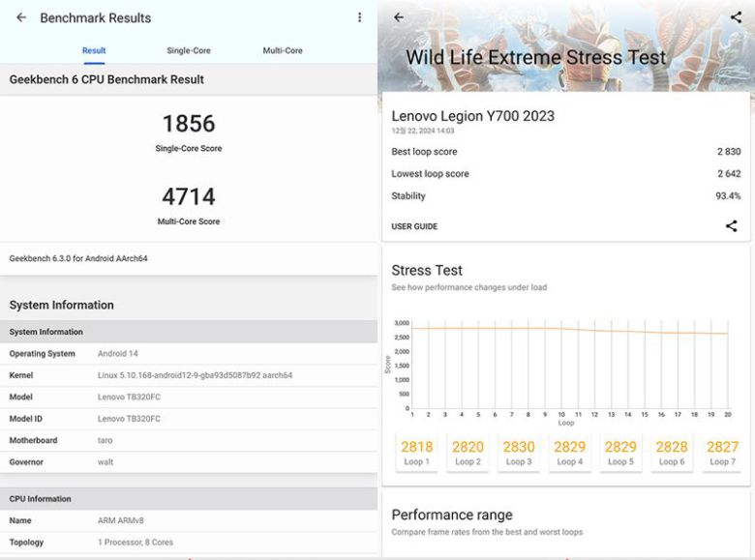This screenshot has height=560, width=755.
Task: Tap the 1856 single-core score
Action: pyautogui.click(x=189, y=124)
